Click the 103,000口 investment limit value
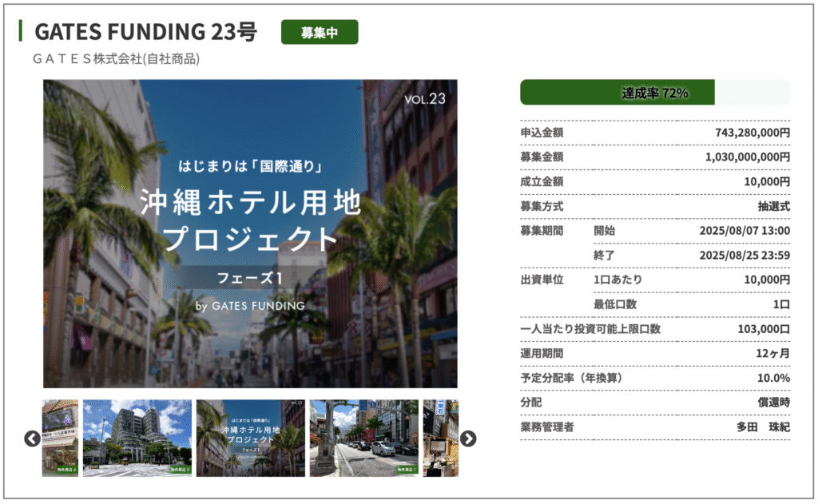The height and width of the screenshot is (504, 818). click(764, 329)
